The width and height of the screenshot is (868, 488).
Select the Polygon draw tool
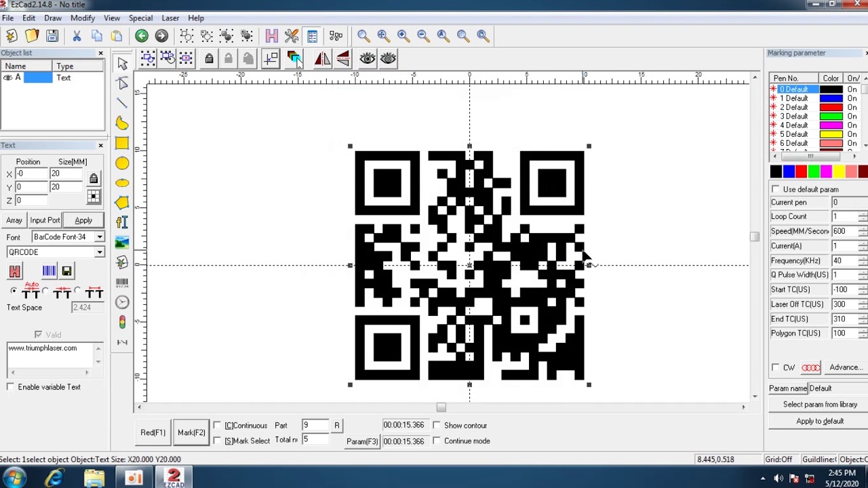pyautogui.click(x=122, y=203)
